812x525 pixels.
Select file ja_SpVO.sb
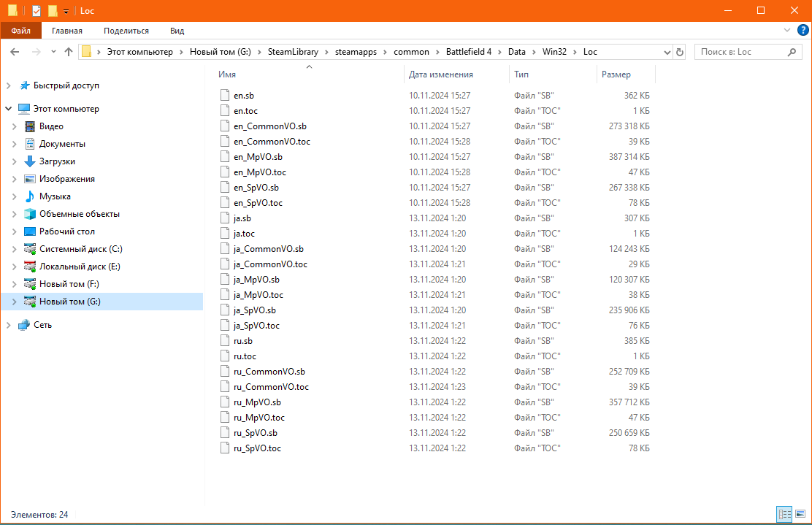coord(254,310)
